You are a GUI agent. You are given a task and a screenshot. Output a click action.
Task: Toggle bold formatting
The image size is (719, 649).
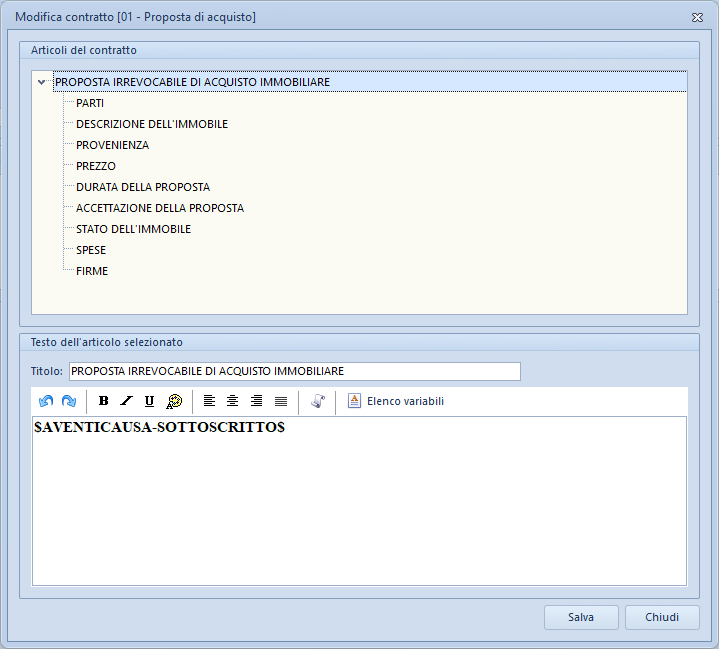click(x=103, y=401)
